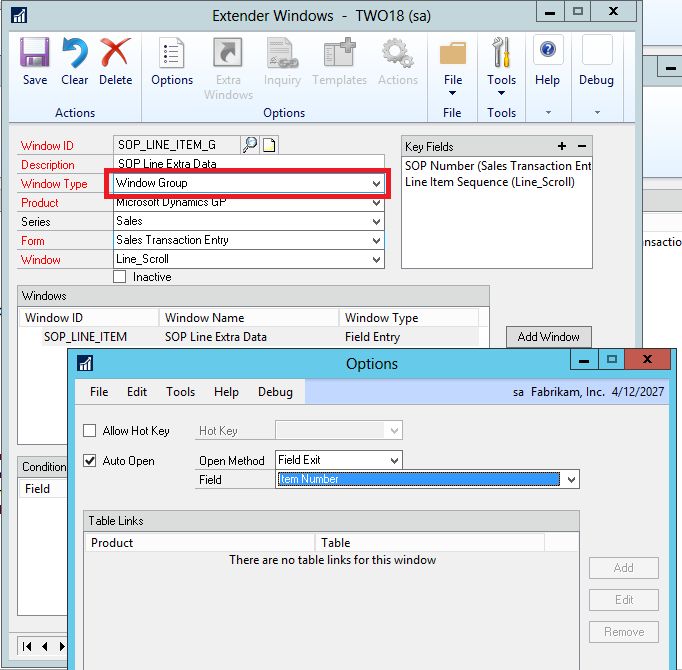Open File menu in Options window

pos(99,392)
